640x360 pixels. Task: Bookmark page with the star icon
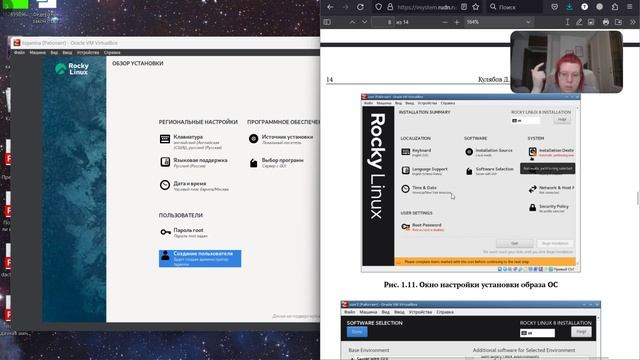pyautogui.click(x=476, y=7)
